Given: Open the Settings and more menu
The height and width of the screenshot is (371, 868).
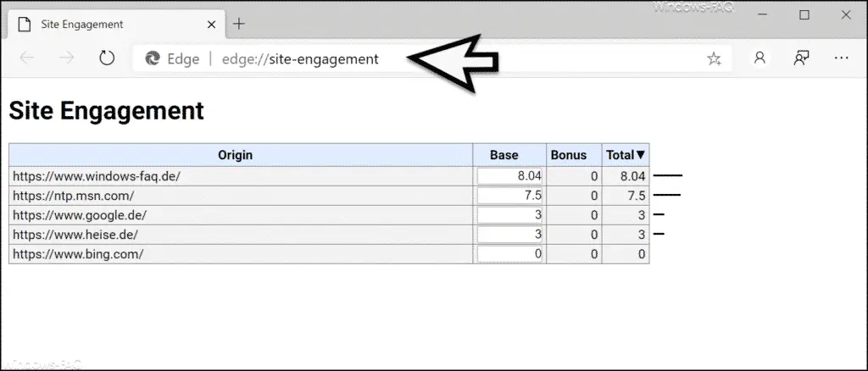Looking at the screenshot, I should 842,58.
